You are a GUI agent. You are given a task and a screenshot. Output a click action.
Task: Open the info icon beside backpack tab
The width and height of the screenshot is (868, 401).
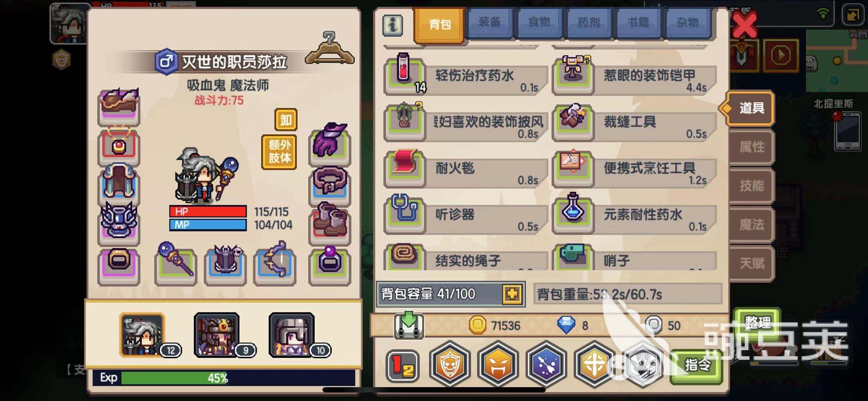pyautogui.click(x=392, y=25)
